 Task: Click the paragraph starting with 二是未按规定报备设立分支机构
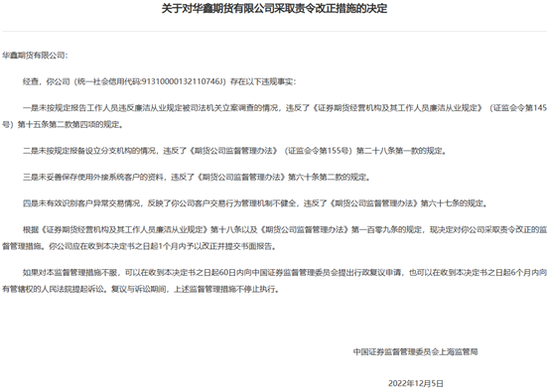pyautogui.click(x=234, y=151)
